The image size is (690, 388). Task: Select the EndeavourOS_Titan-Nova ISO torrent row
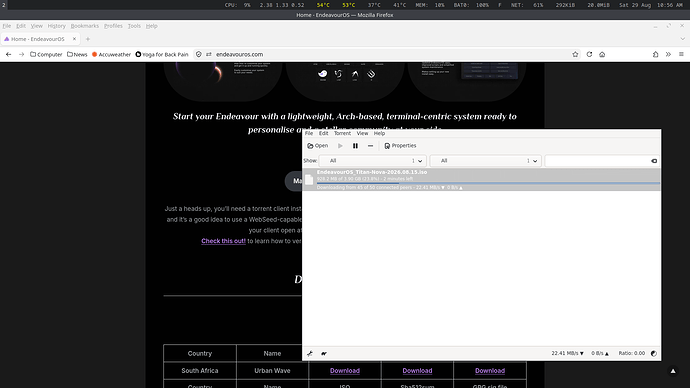coord(481,179)
